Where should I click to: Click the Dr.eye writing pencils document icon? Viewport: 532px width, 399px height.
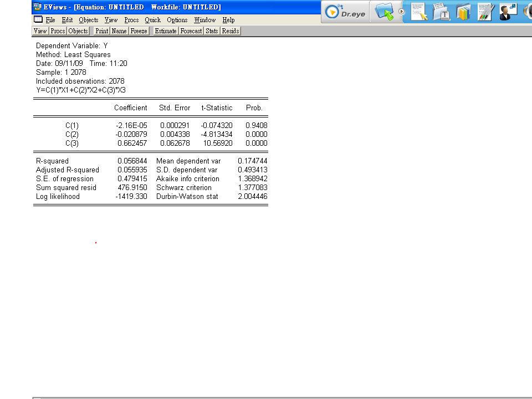485,12
